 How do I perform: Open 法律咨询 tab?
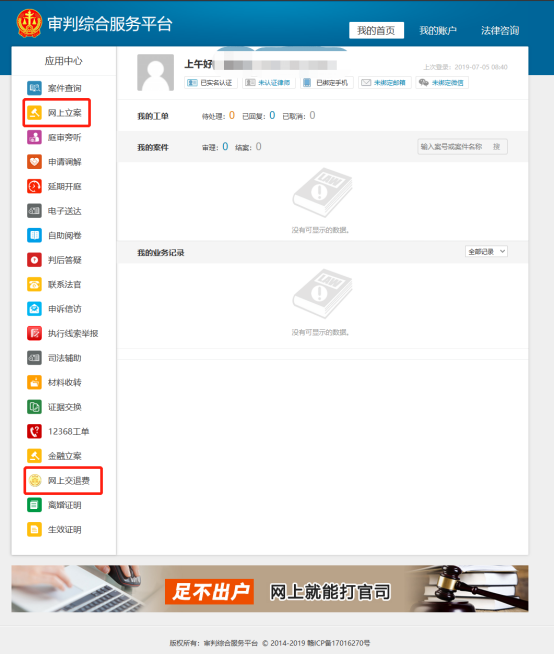[x=500, y=30]
